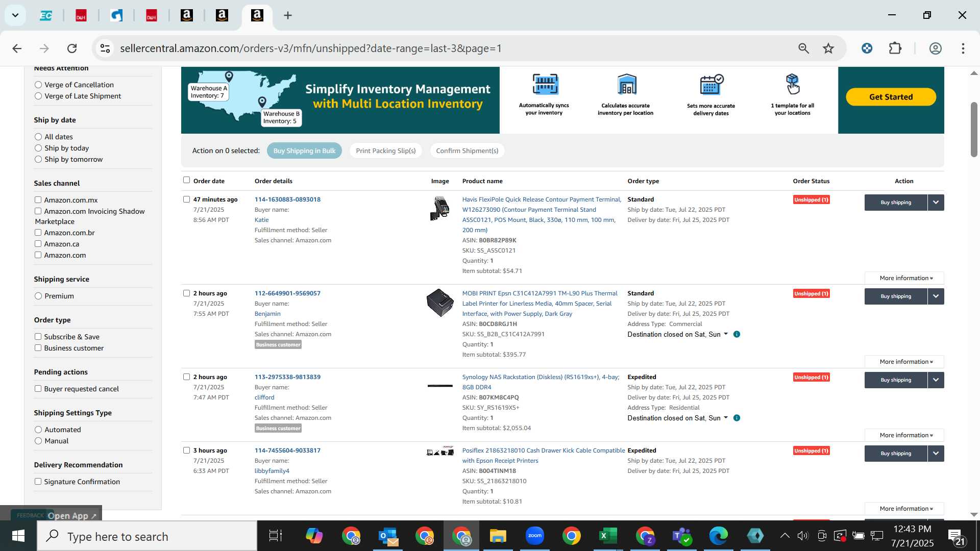Select Ship by today radio option
This screenshot has height=551, width=980.
(38, 148)
